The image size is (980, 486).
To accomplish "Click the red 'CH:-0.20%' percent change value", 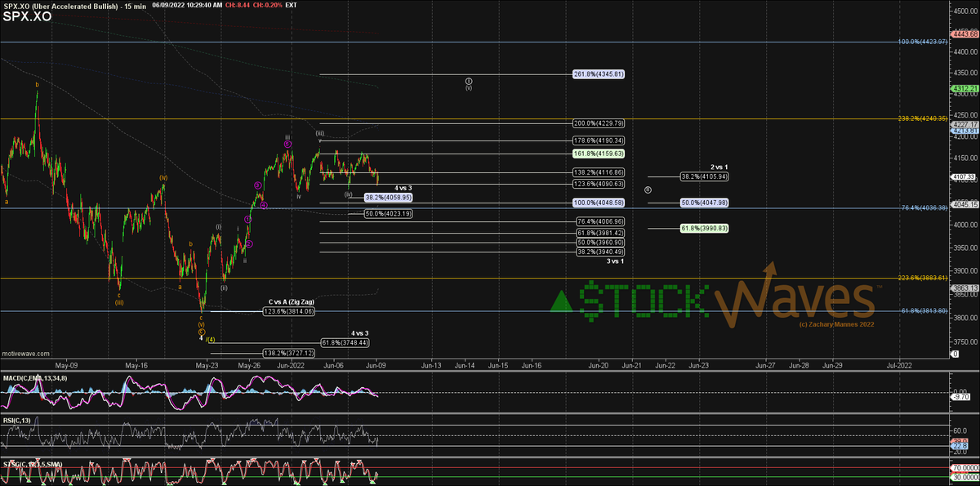I will coord(269,5).
